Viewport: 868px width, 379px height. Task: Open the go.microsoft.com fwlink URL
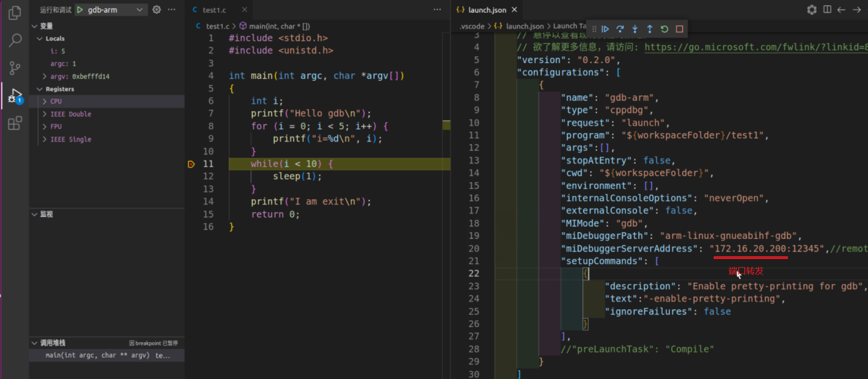coord(756,47)
